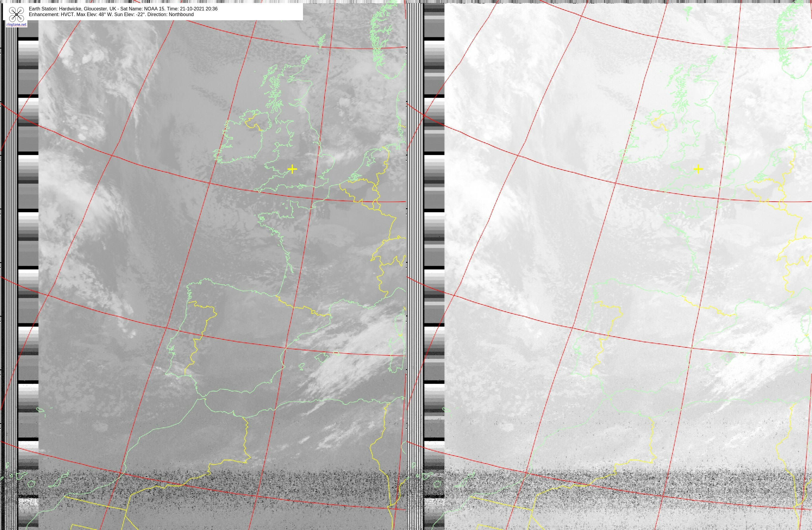Click the yellow station cross on left image
The width and height of the screenshot is (812, 530).
292,169
